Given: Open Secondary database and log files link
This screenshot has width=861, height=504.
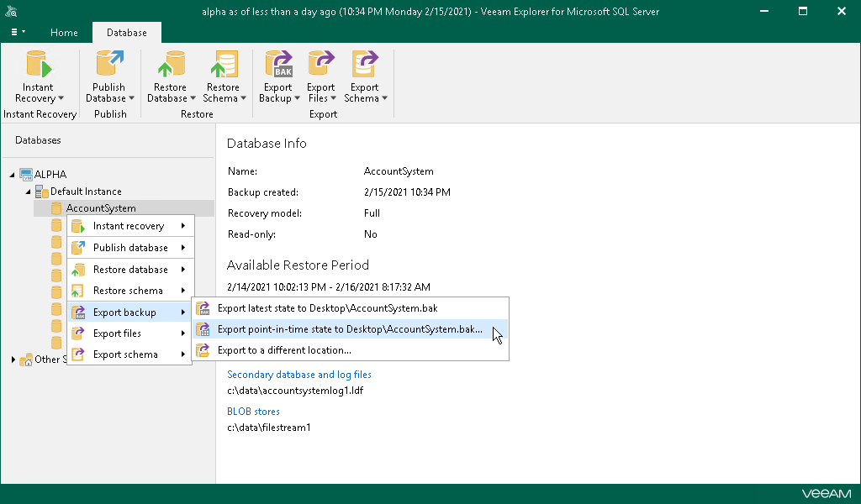Looking at the screenshot, I should (x=299, y=375).
